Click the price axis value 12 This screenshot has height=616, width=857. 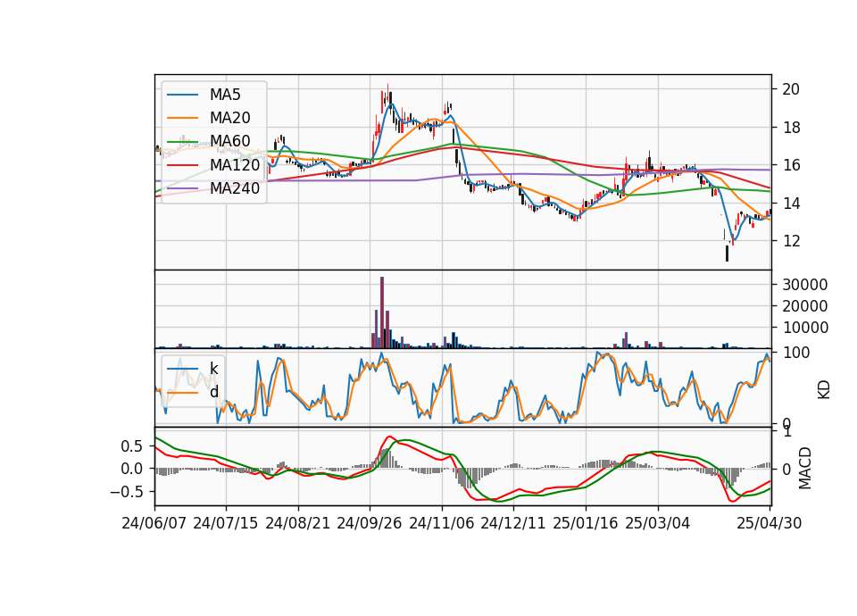click(x=791, y=241)
